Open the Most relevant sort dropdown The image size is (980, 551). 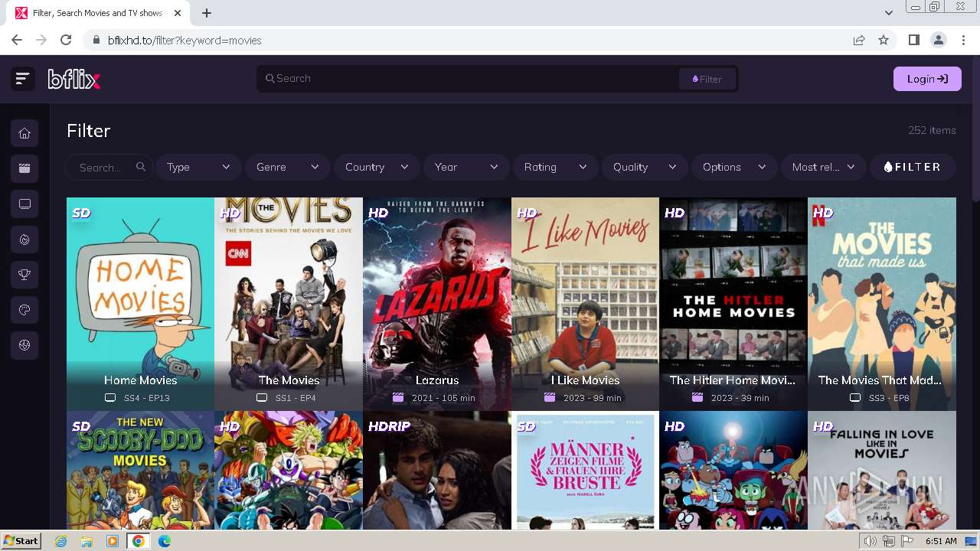click(x=824, y=167)
